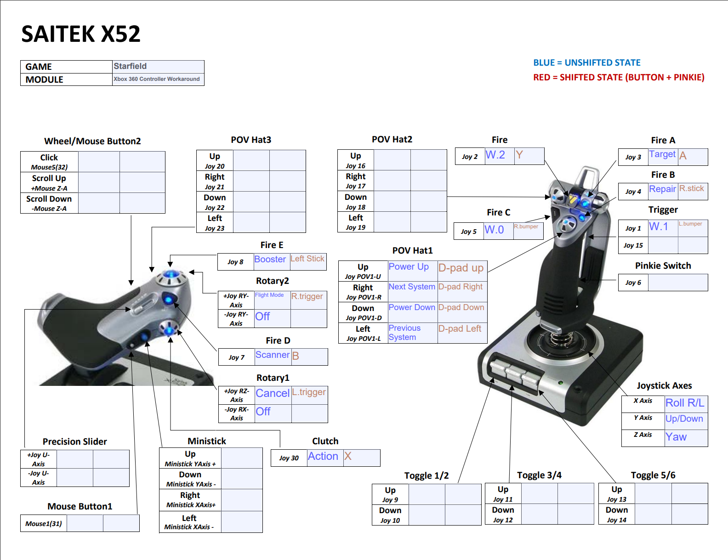Click Power Down cell in POV Hat1
This screenshot has width=728, height=560.
(413, 312)
